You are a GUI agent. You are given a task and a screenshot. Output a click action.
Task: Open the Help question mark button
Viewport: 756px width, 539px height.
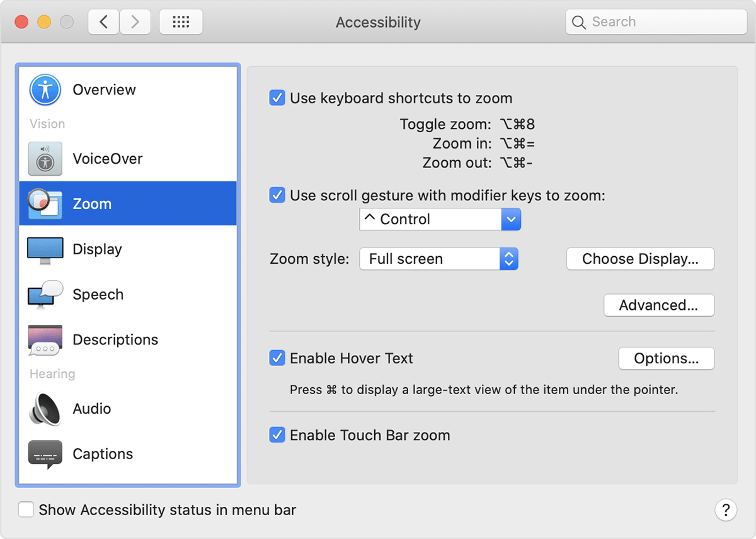(726, 509)
